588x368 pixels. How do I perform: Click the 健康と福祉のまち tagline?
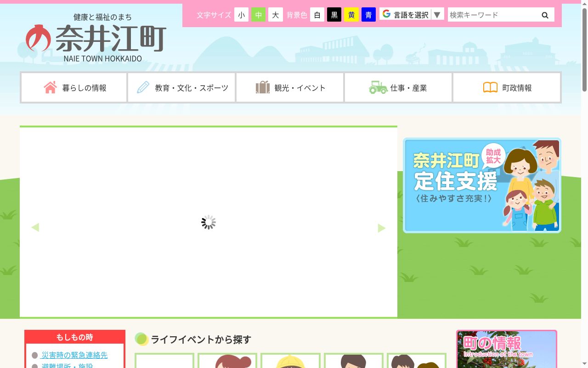102,17
